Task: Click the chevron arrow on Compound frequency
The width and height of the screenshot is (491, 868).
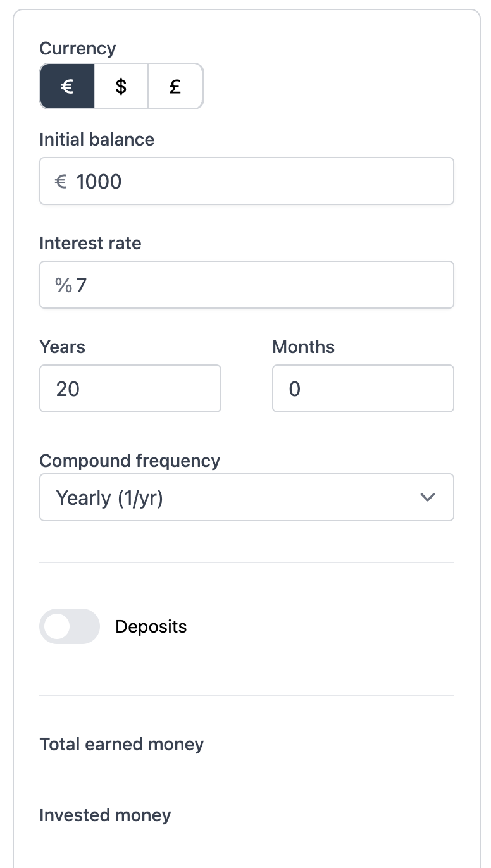Action: [428, 497]
